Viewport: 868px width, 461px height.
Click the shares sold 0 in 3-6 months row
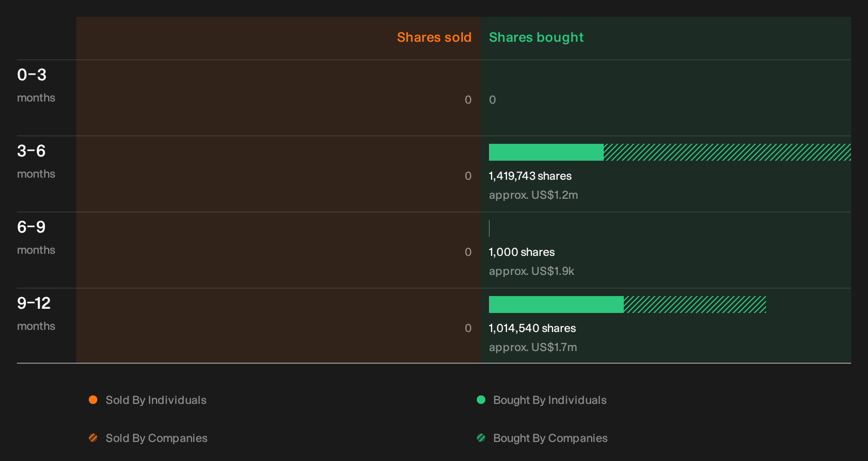tap(468, 176)
